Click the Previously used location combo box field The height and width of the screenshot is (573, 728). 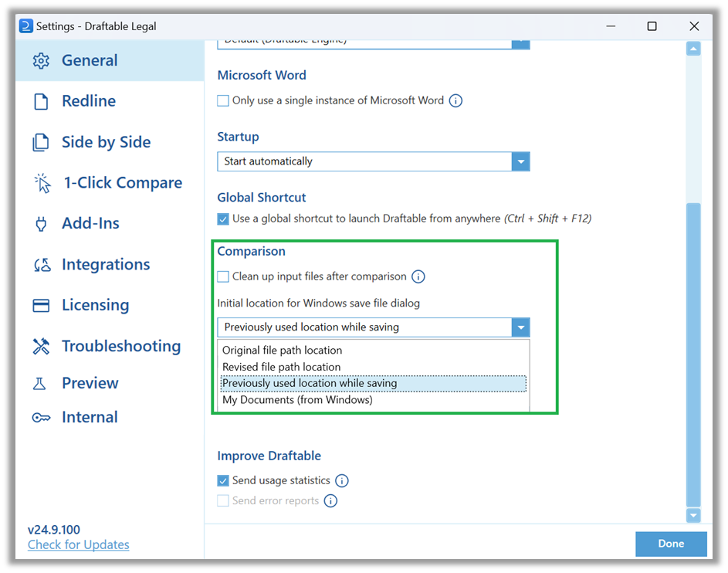point(374,327)
